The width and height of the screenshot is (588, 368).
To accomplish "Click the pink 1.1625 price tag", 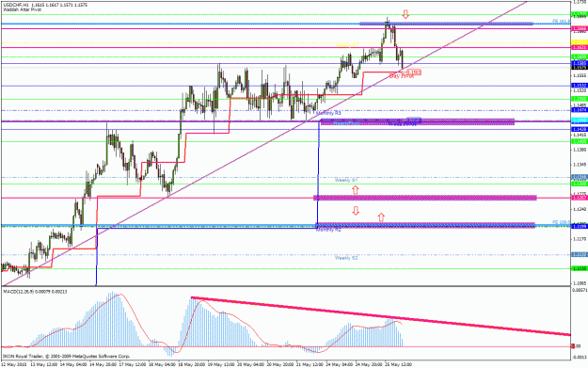I will pyautogui.click(x=580, y=48).
